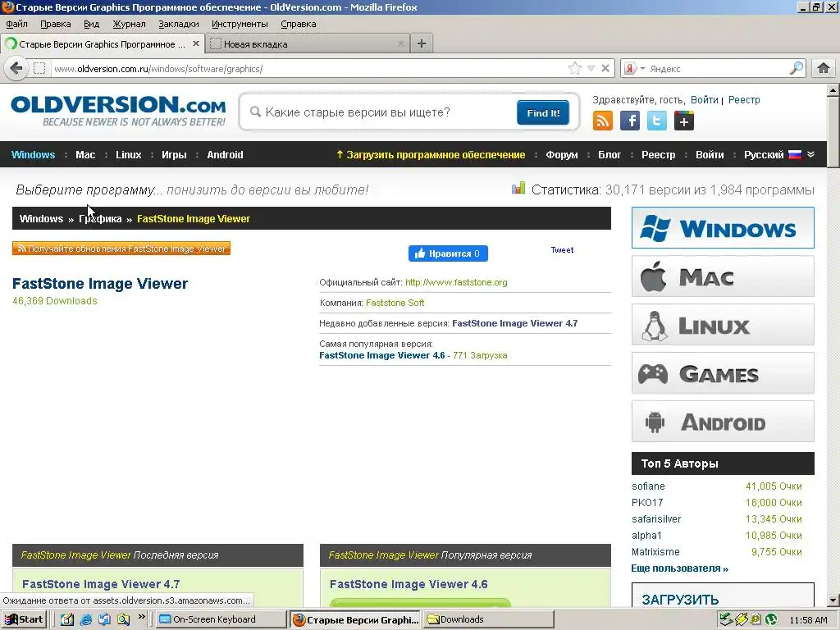This screenshot has width=840, height=630.
Task: Open the Журнал menu
Action: tap(129, 24)
